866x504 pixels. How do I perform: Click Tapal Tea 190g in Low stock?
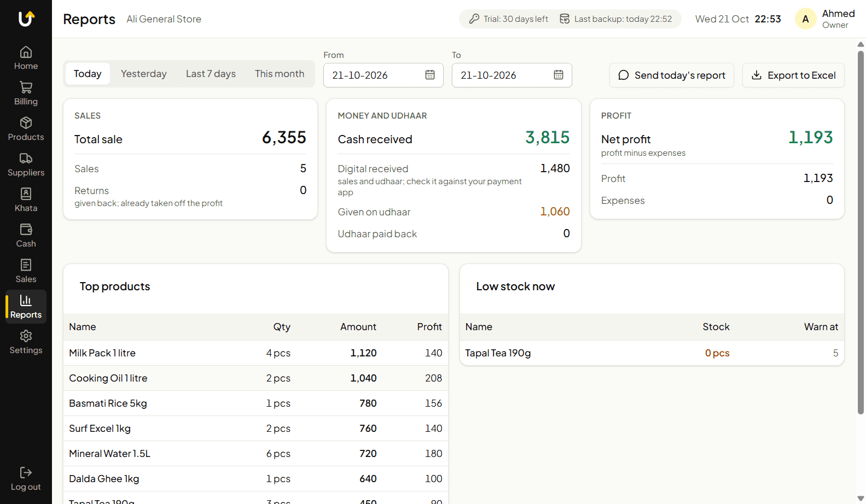click(x=498, y=353)
